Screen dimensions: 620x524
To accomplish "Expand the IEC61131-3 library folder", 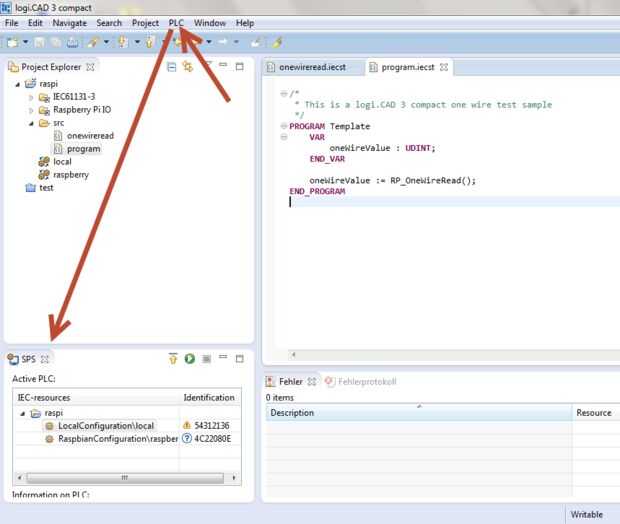I will 31,97.
